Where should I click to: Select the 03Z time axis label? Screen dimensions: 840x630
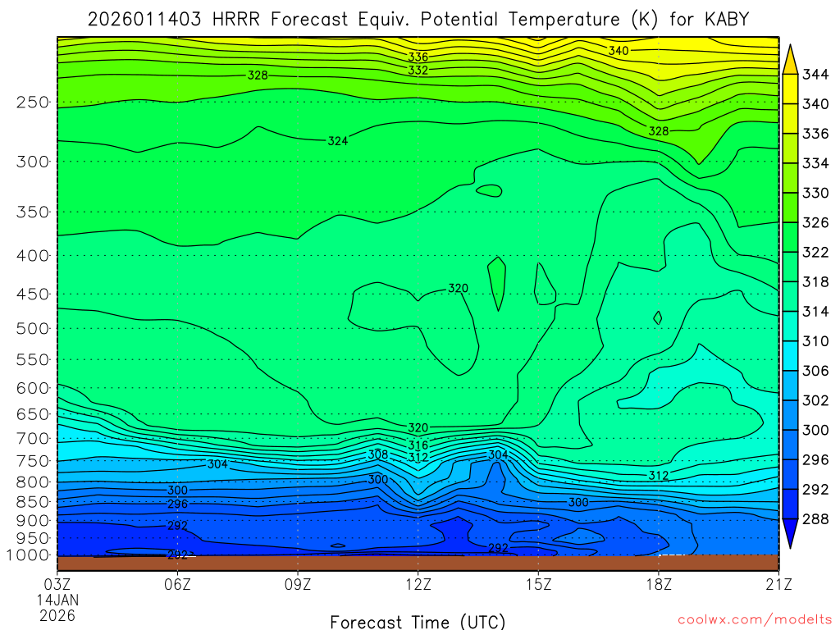[x=57, y=584]
